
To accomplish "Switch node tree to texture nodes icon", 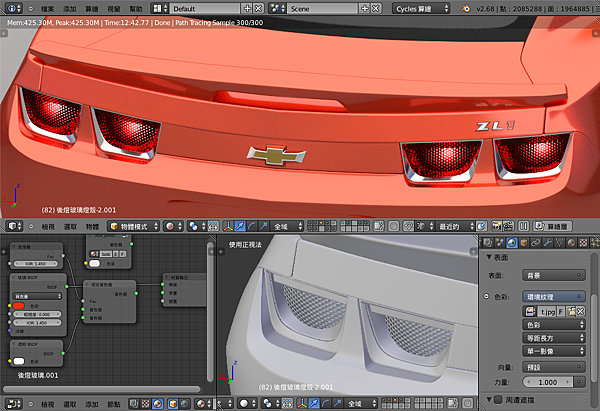I will [x=145, y=404].
